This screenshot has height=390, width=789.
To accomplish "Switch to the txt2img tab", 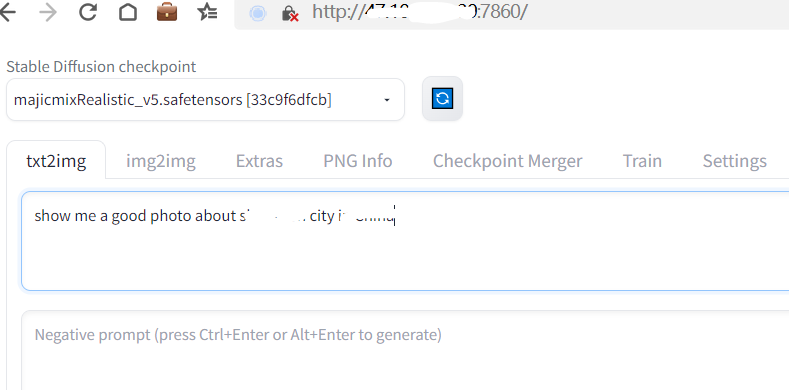I will [x=56, y=161].
